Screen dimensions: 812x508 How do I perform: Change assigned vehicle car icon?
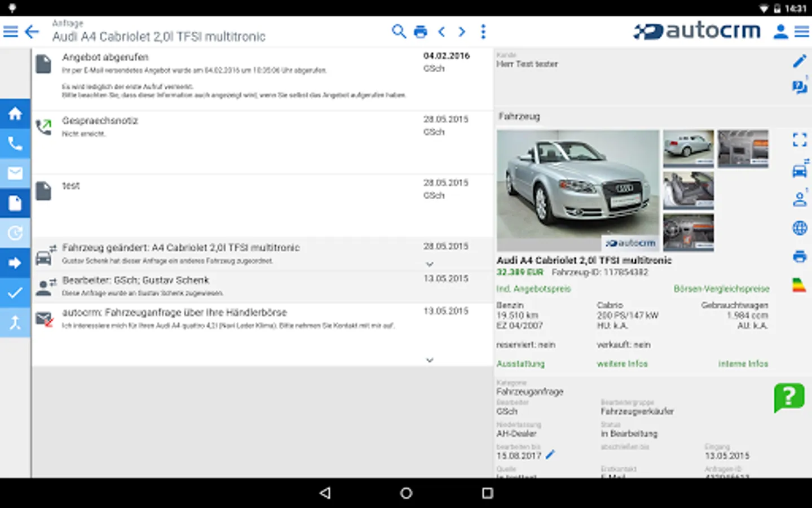click(x=800, y=170)
